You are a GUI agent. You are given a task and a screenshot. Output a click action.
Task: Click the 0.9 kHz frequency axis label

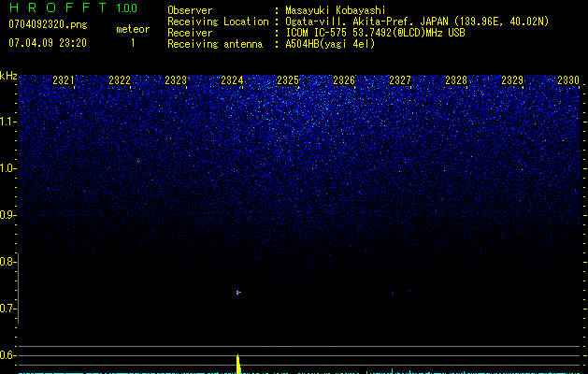(7, 215)
